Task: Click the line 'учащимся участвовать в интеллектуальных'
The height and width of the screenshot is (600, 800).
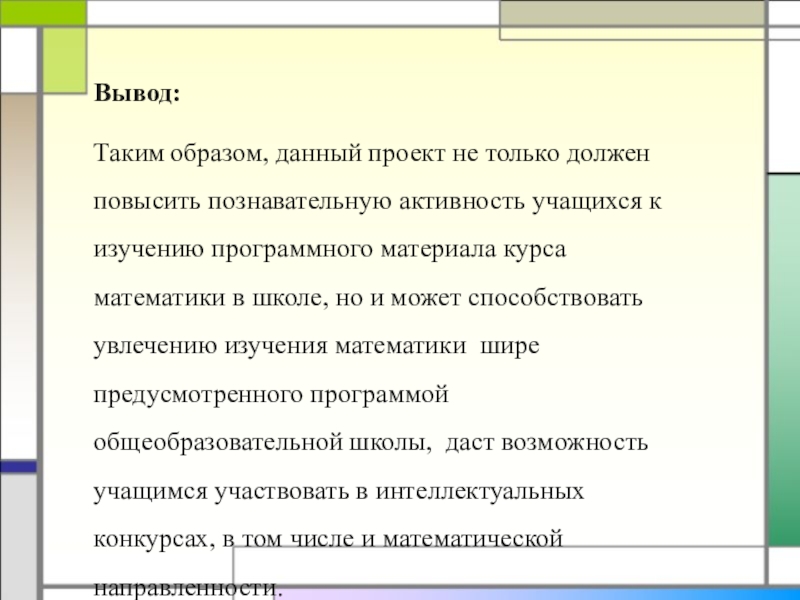Action: pos(339,491)
